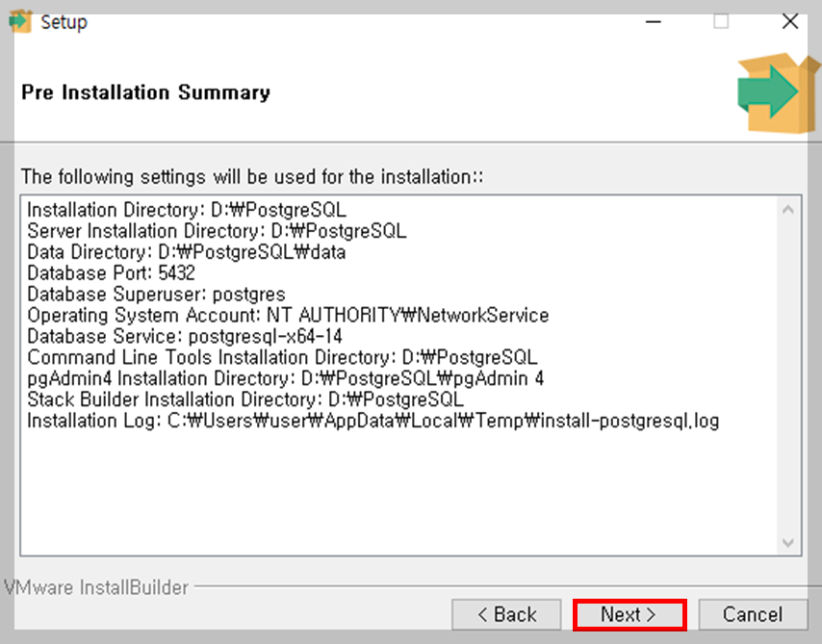Click the 'Command Line Tools Installation Directory' line
Viewport: 822px width, 644px height.
coord(283,357)
